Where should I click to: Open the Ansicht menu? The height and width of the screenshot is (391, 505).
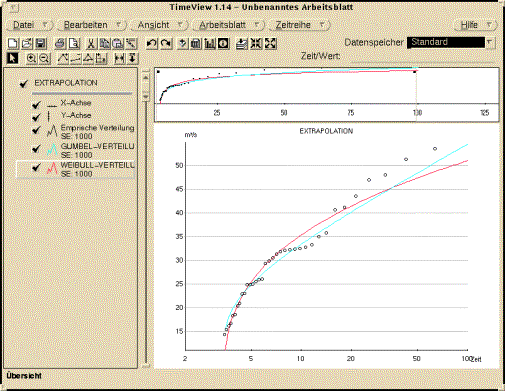click(x=159, y=25)
